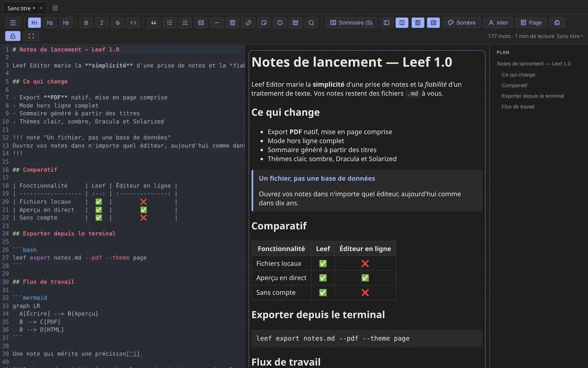Insert inline code with angle-brackets icon
The height and width of the screenshot is (368, 588).
[133, 23]
